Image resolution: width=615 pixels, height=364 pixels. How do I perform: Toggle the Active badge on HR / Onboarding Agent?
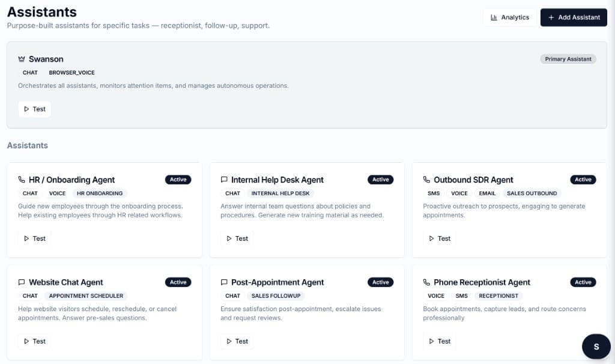pyautogui.click(x=179, y=179)
